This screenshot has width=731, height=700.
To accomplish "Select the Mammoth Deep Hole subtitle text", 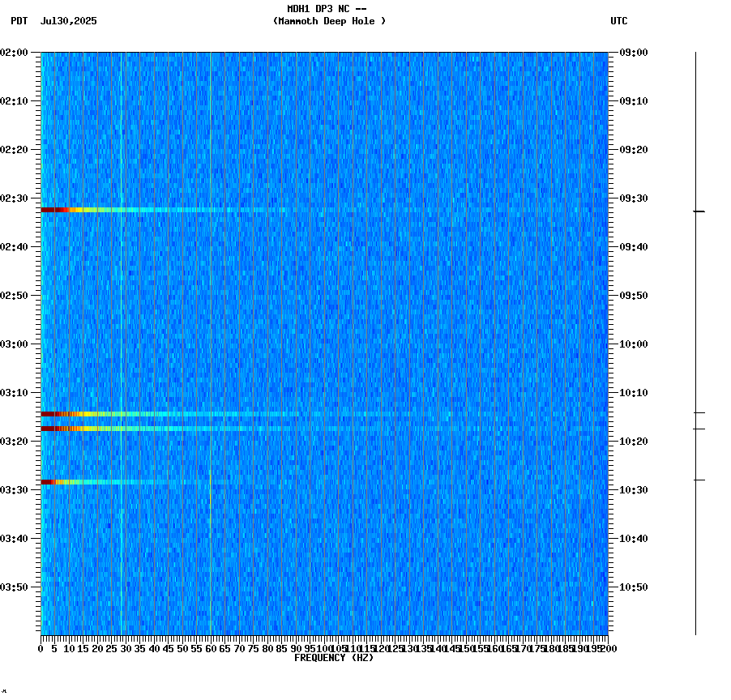I will (329, 22).
